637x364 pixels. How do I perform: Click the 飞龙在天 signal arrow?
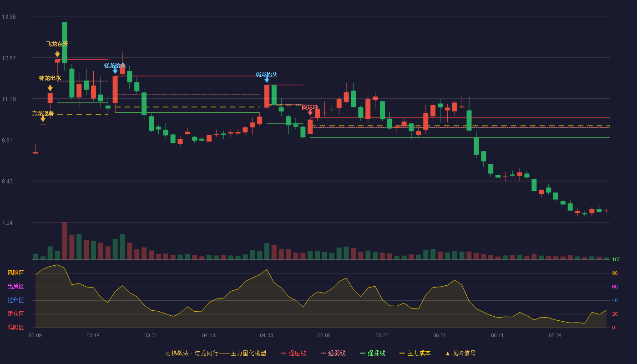57,54
